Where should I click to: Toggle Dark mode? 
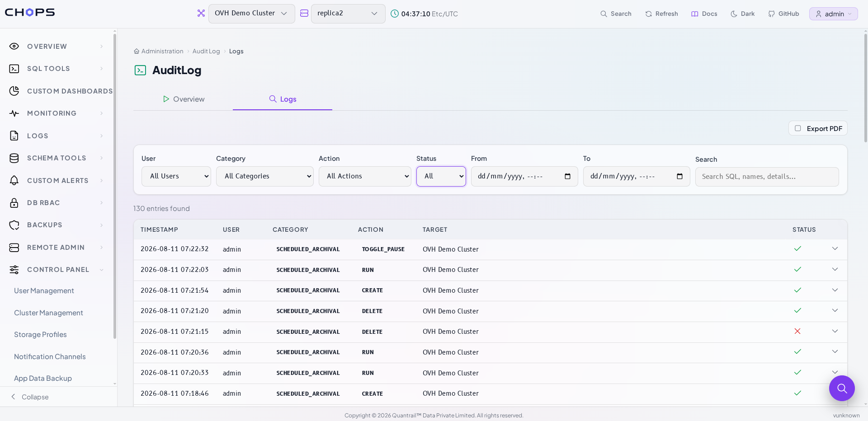pyautogui.click(x=742, y=14)
